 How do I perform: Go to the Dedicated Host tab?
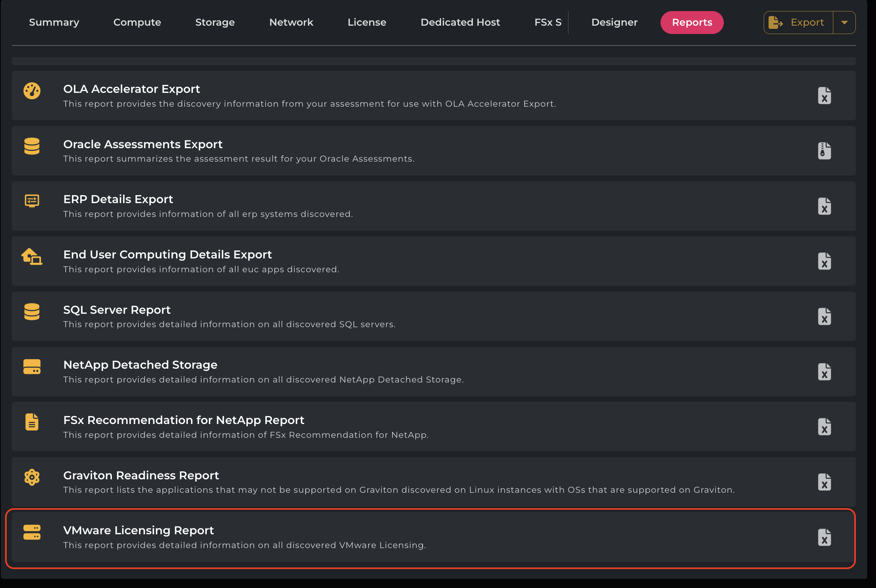pyautogui.click(x=460, y=23)
